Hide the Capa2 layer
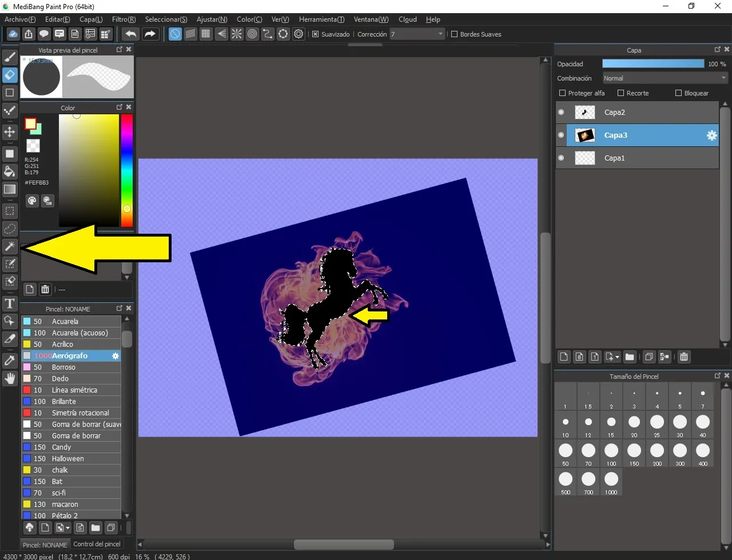Image resolution: width=732 pixels, height=560 pixels. (x=561, y=113)
